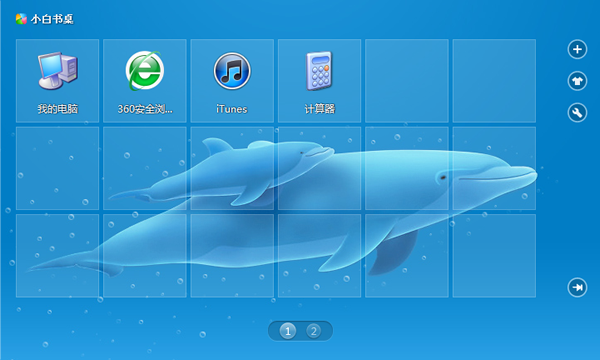Open the iTunes music icon
This screenshot has width=600, height=360.
(232, 71)
